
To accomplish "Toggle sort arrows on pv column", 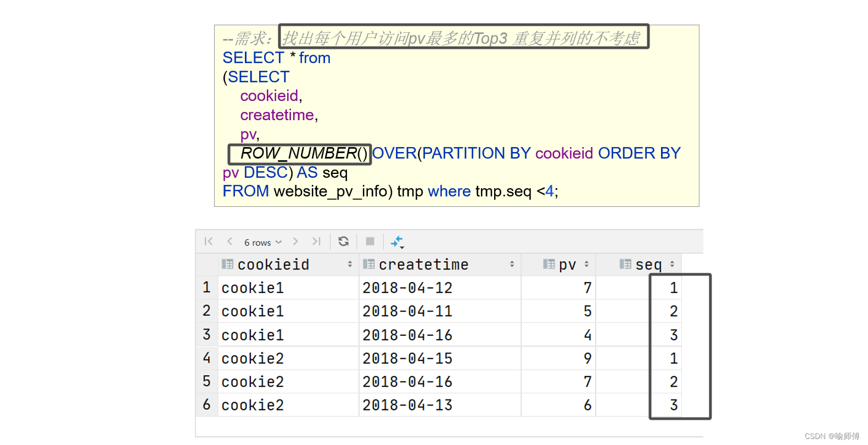I will [586, 264].
